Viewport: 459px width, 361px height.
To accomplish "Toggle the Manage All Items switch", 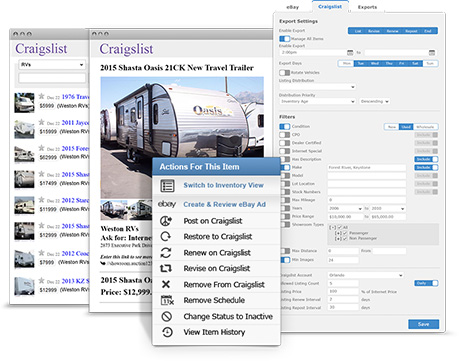I will pos(285,39).
